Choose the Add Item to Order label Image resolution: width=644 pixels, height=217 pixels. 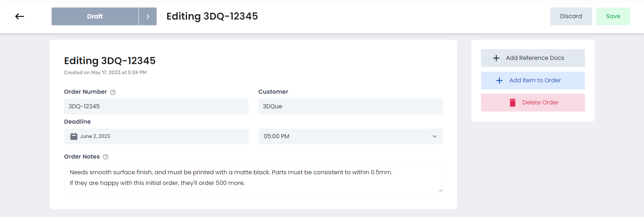click(535, 81)
